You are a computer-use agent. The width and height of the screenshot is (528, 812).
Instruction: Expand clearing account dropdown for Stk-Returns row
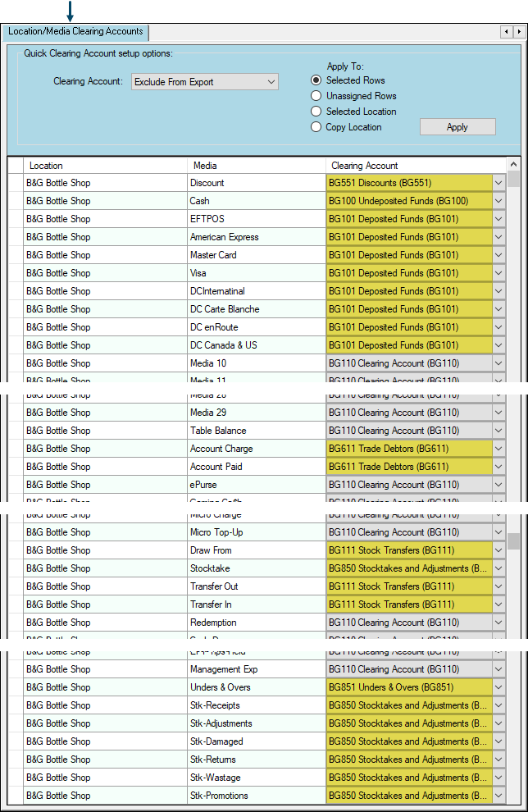(498, 760)
